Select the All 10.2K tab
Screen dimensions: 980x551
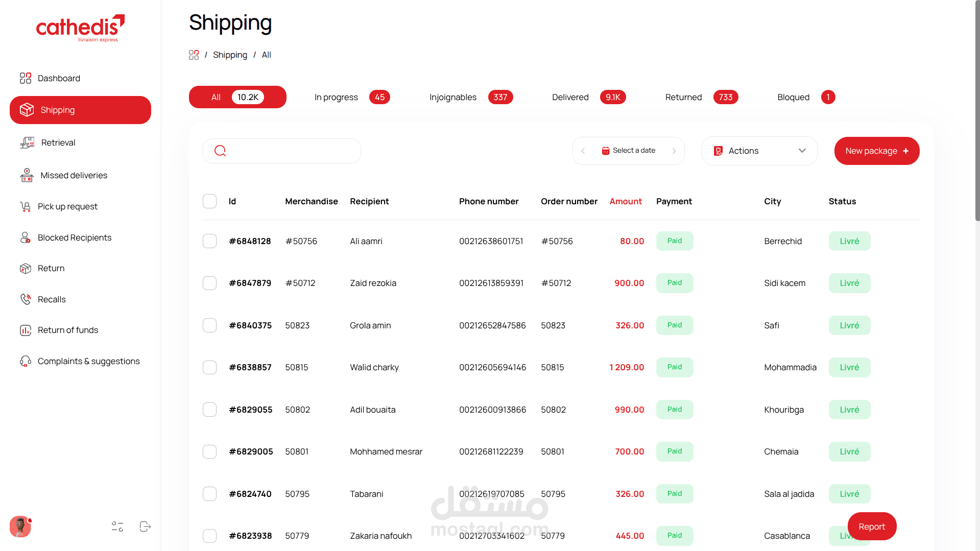237,97
